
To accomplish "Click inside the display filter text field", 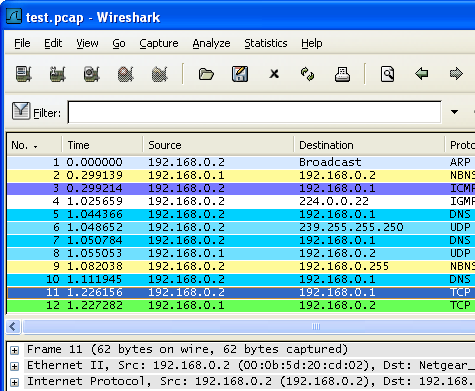I will pos(255,112).
